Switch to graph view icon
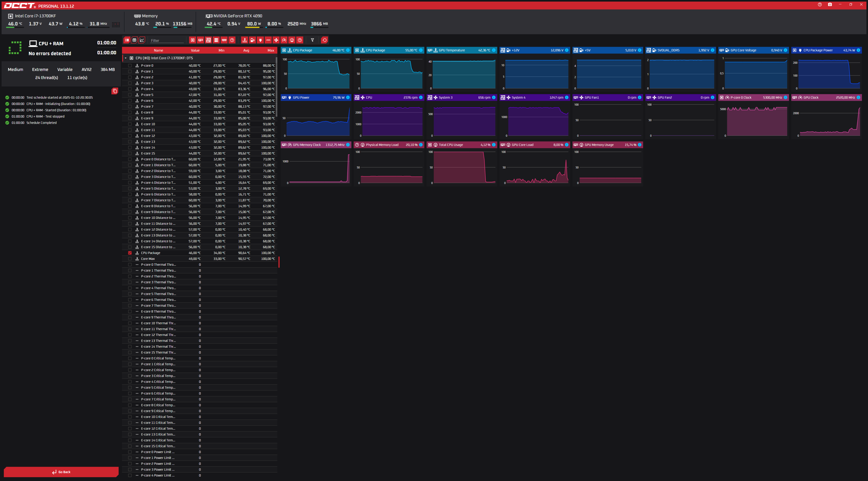Image resolution: width=868 pixels, height=481 pixels. [142, 40]
